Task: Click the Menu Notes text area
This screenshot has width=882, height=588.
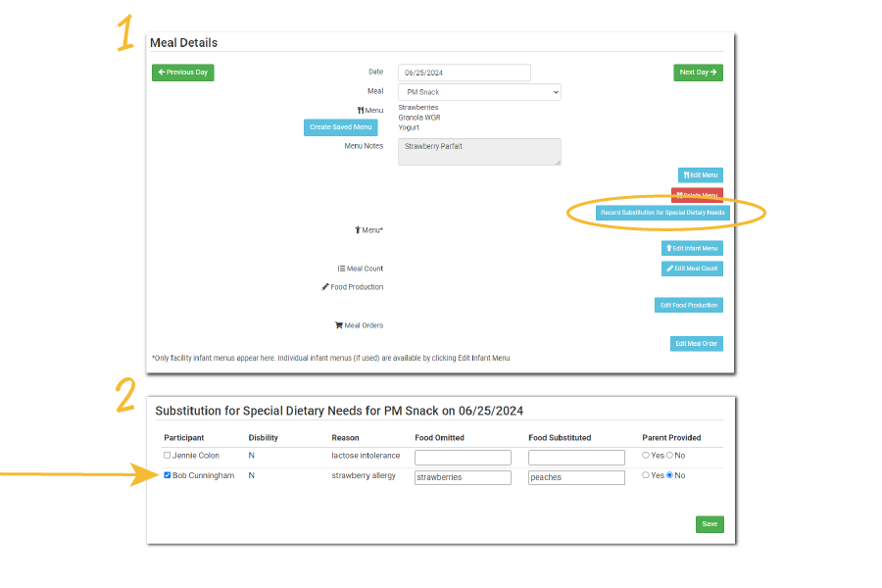Action: [479, 152]
